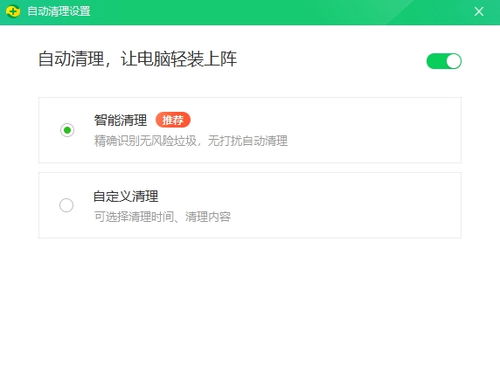Click the 无打扰自动清理 phrase in description

tap(248, 141)
